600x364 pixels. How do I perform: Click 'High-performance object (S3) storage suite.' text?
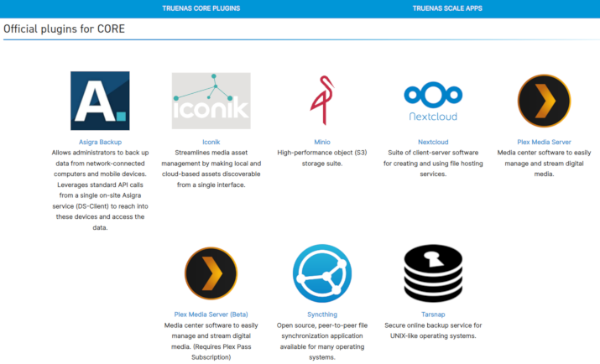(x=322, y=158)
